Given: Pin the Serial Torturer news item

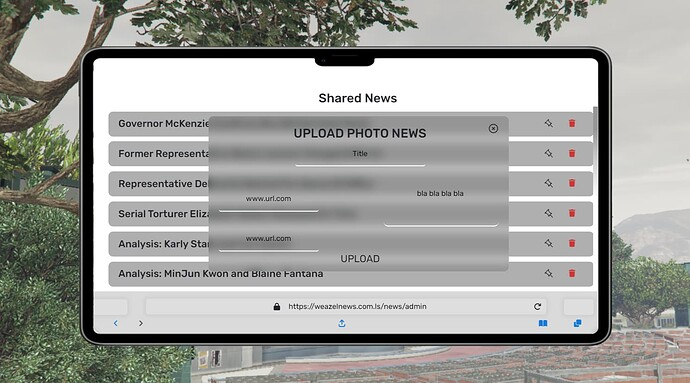Looking at the screenshot, I should point(548,213).
